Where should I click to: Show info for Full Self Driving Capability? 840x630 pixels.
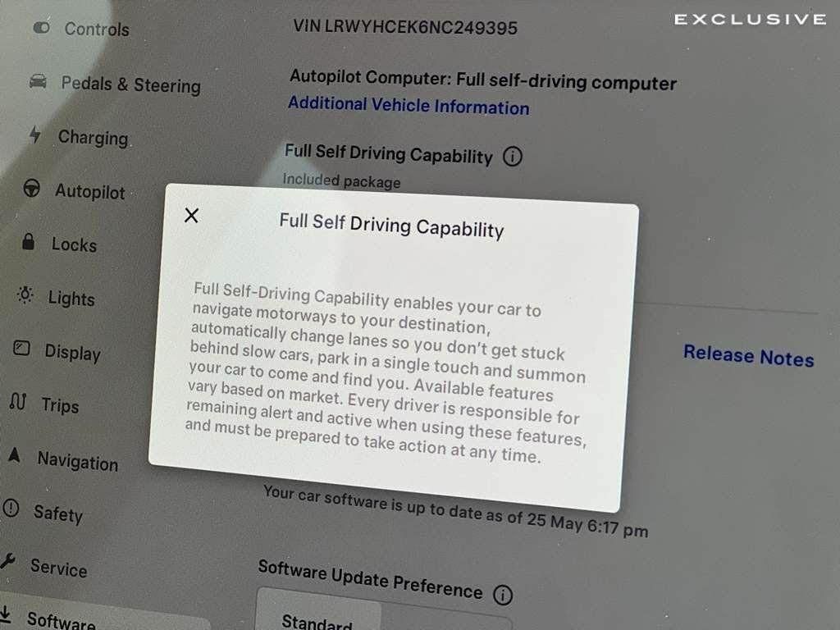pyautogui.click(x=513, y=157)
